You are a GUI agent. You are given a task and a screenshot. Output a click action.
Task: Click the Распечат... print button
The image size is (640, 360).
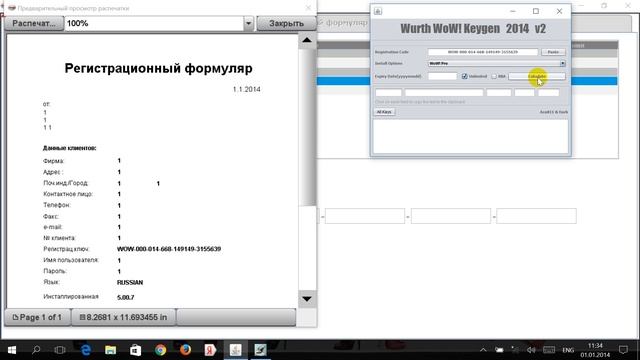click(34, 23)
